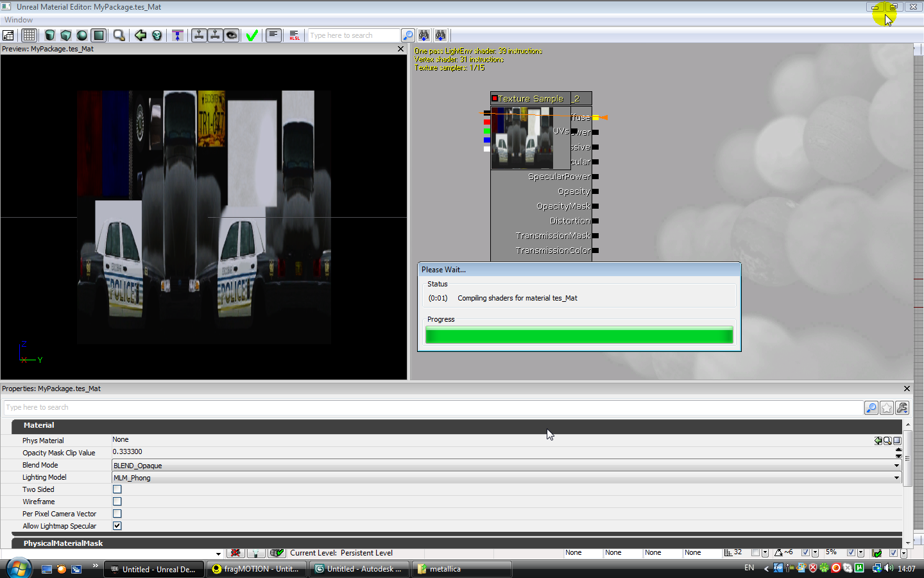Viewport: 924px width, 578px height.
Task: Open the rotation snap ~6 dropdown arrow
Action: click(815, 553)
